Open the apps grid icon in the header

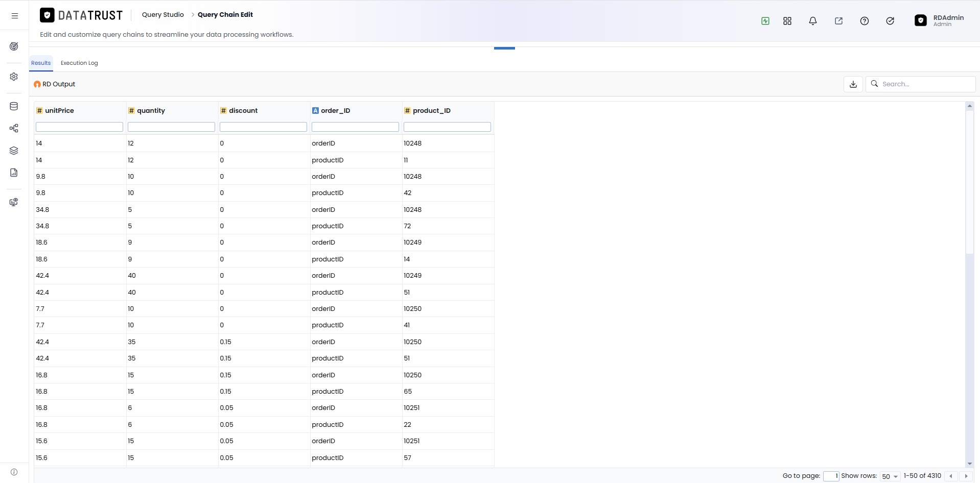[x=787, y=21]
